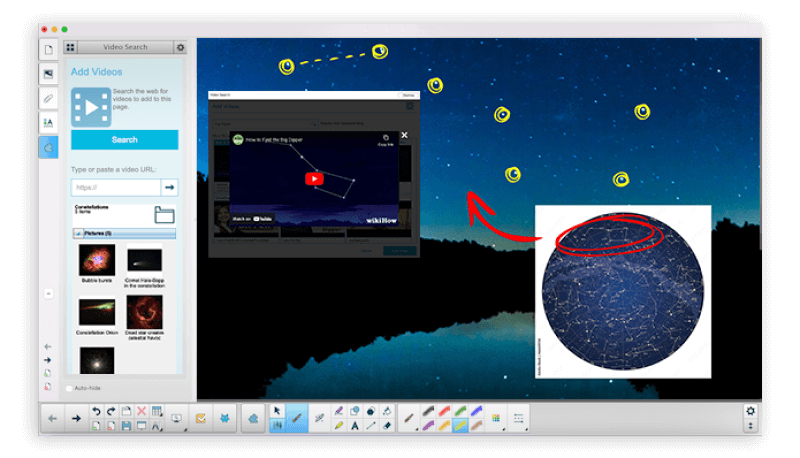This screenshot has height=458, width=800.
Task: Open the toolbar settings gear
Action: click(x=750, y=411)
